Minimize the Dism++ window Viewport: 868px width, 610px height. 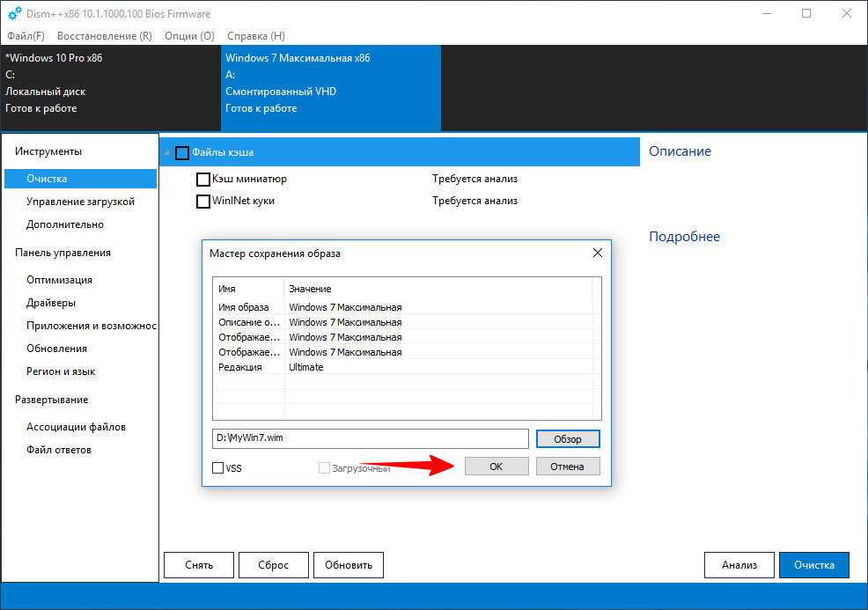coord(767,13)
